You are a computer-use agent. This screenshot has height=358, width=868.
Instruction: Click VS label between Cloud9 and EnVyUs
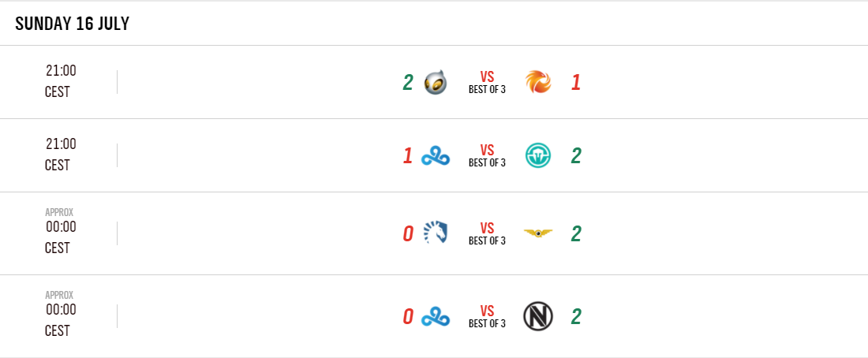point(487,311)
